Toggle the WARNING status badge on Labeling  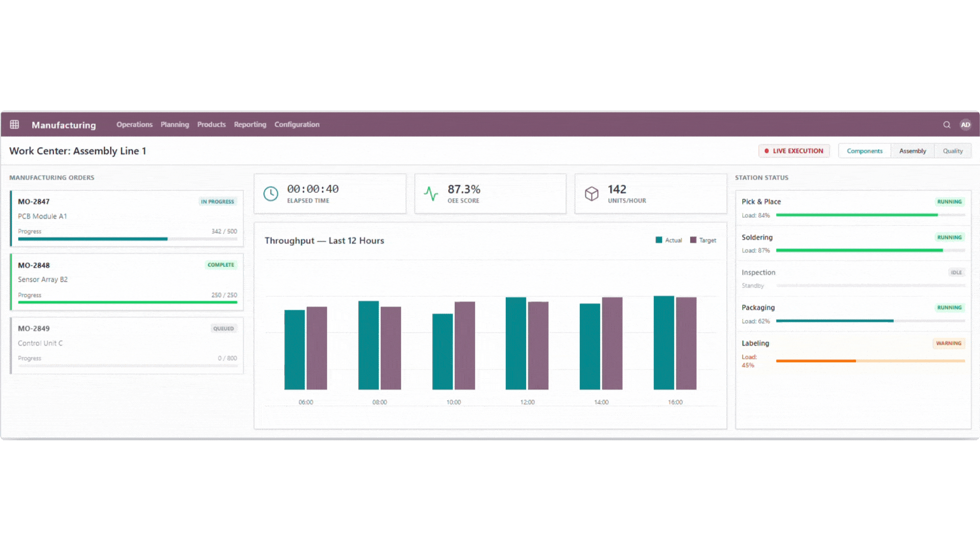tap(948, 343)
